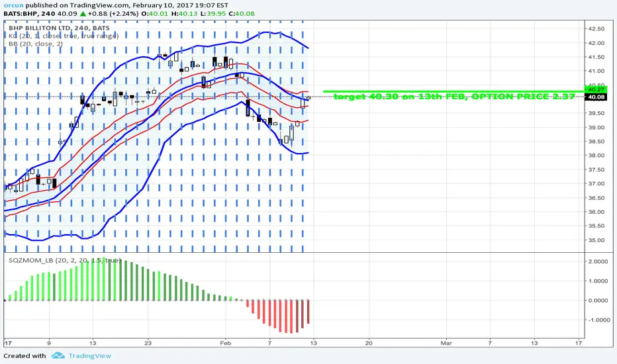The image size is (617, 364).
Task: Click the +0.88 (+2.24%) change value
Action: tap(113, 14)
